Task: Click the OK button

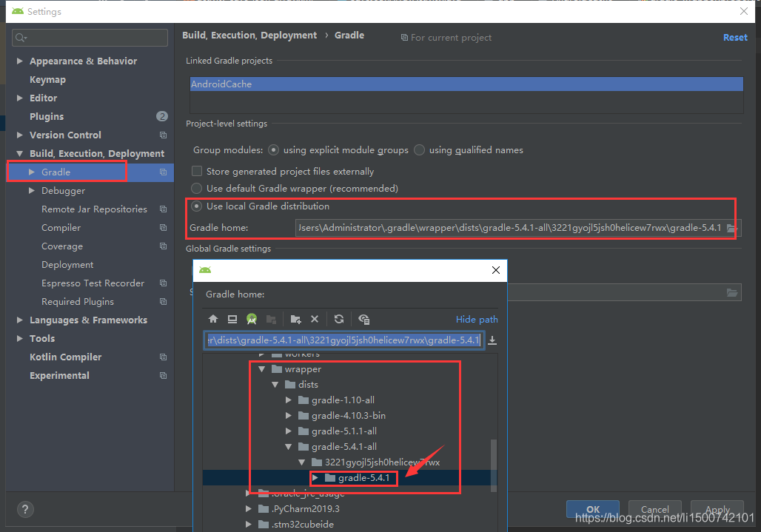Action: 593,509
